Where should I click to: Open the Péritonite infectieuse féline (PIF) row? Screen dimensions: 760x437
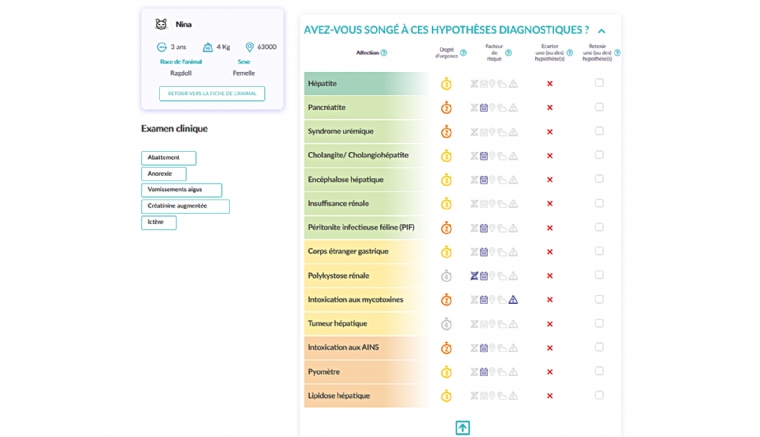tap(361, 228)
